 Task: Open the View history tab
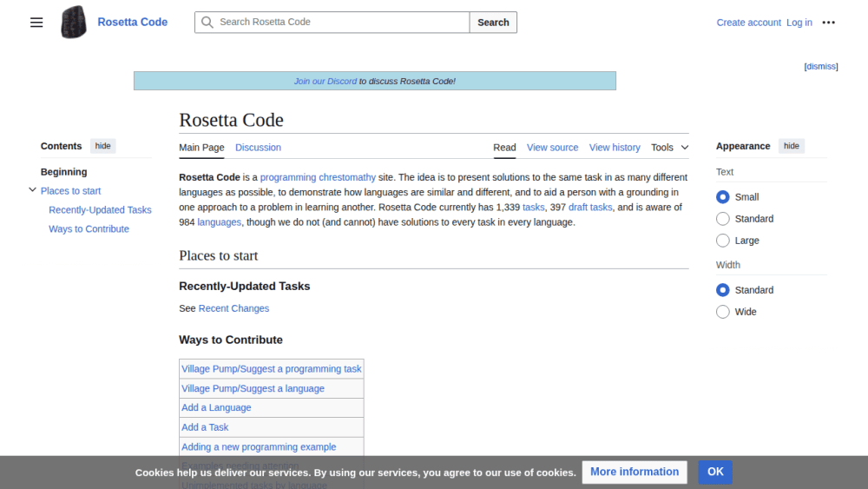pos(615,148)
